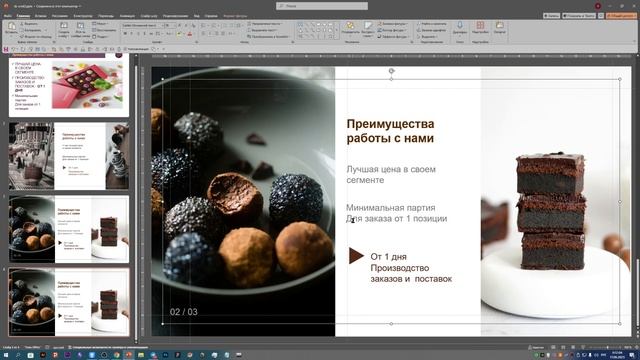Increase the list indent level
The image size is (640, 360).
click(230, 25)
